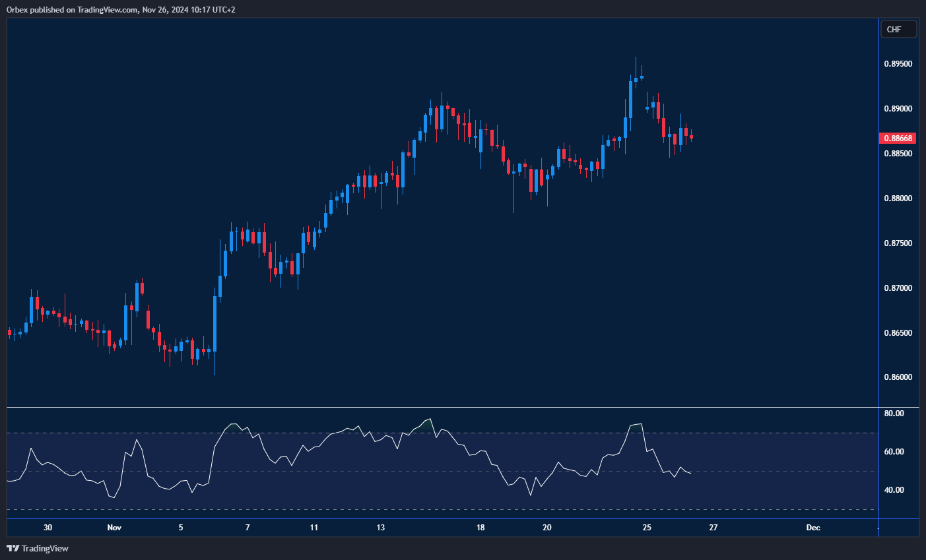The image size is (926, 560).
Task: Click the Orbex published on TradingView.com header text
Action: (121, 10)
